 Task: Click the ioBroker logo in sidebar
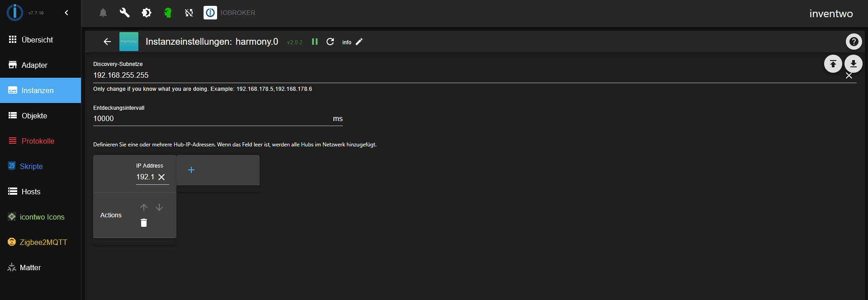15,13
